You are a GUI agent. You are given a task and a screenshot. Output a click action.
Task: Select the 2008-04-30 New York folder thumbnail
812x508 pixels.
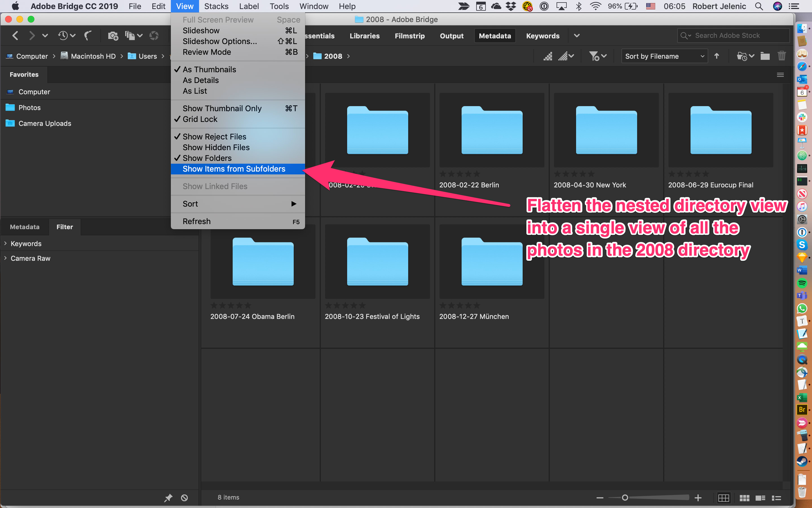point(606,130)
